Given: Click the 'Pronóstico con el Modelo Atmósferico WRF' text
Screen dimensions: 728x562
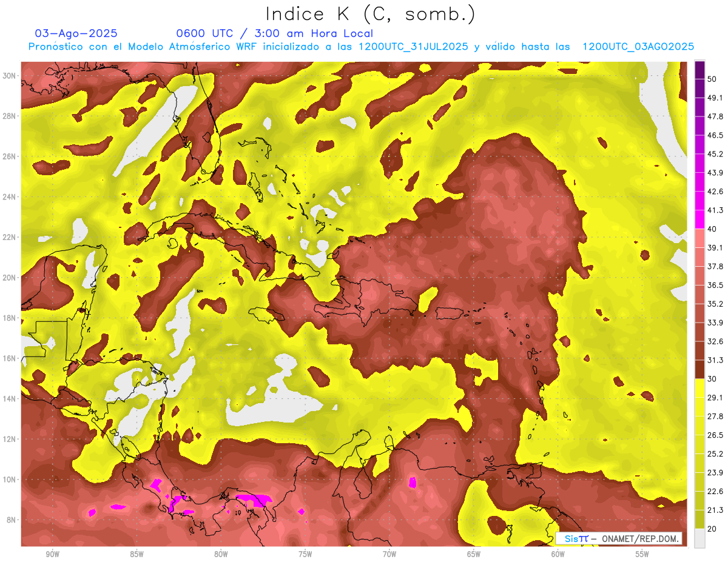Looking at the screenshot, I should tap(143, 47).
